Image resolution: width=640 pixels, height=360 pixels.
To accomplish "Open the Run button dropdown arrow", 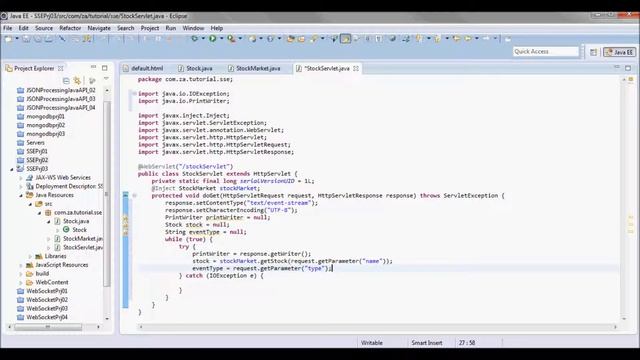I will pos(222,39).
